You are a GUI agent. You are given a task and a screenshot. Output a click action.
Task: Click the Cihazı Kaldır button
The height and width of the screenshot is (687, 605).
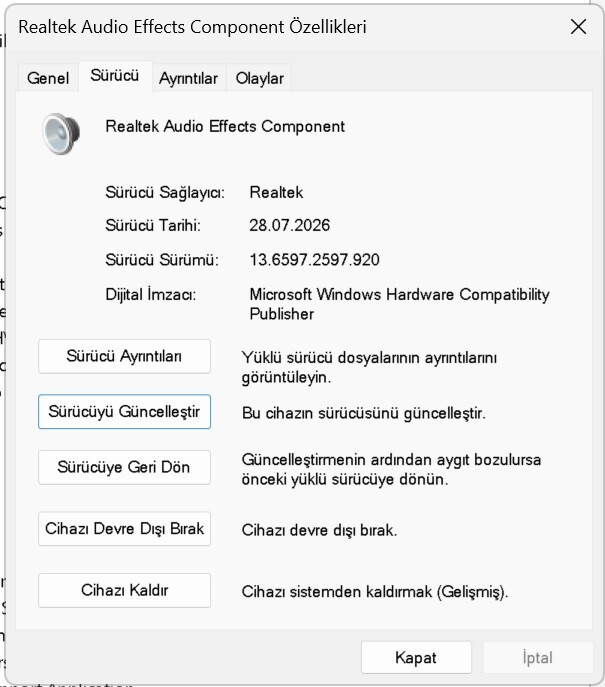(x=124, y=590)
